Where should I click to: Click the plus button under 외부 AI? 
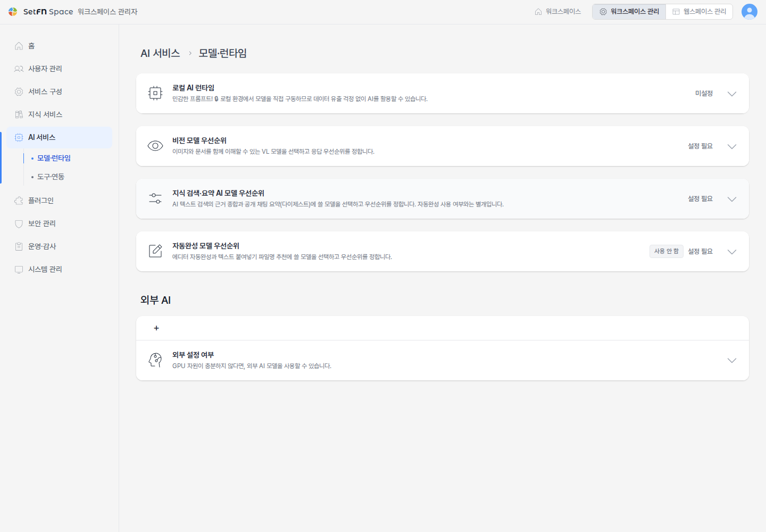coord(156,328)
